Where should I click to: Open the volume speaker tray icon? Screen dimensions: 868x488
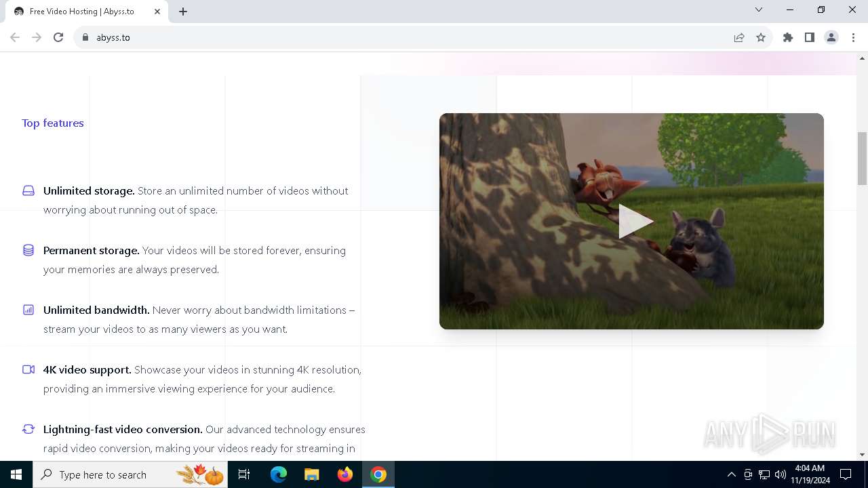(781, 474)
